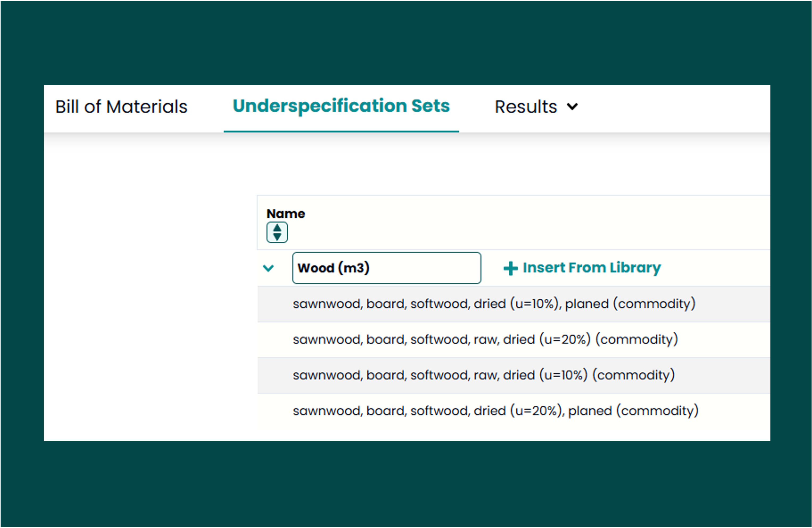Sort by Name column arrows
This screenshot has width=812, height=528.
pos(277,232)
